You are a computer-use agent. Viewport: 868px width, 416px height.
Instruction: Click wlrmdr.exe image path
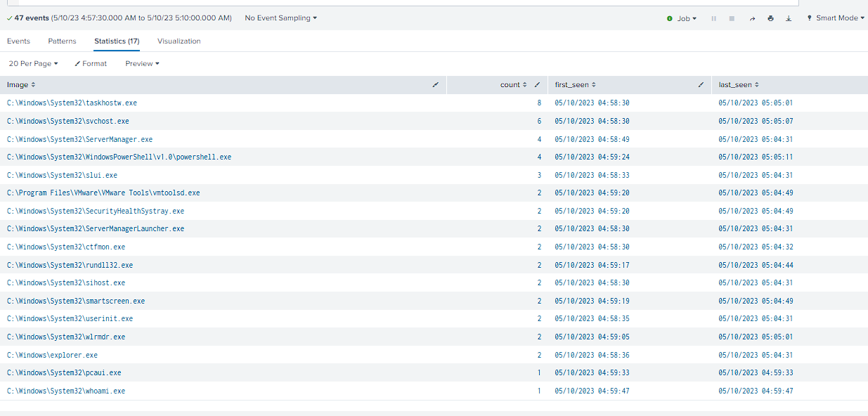click(66, 337)
